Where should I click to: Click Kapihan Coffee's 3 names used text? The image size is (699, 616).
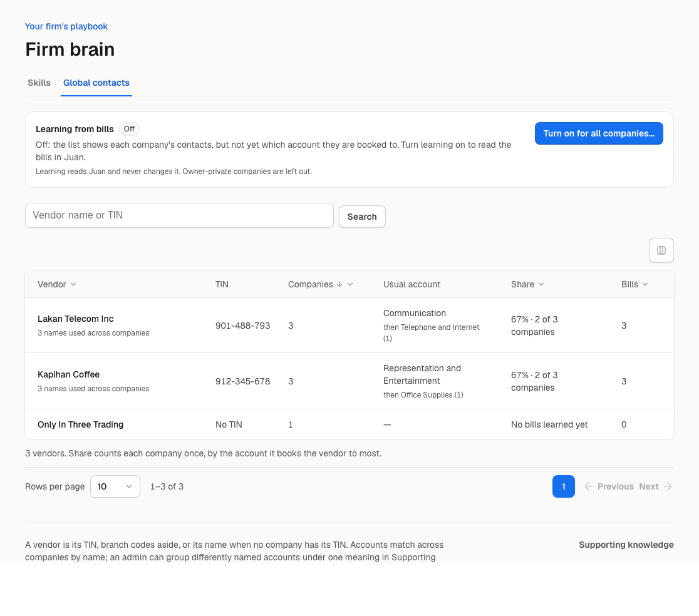pyautogui.click(x=93, y=388)
